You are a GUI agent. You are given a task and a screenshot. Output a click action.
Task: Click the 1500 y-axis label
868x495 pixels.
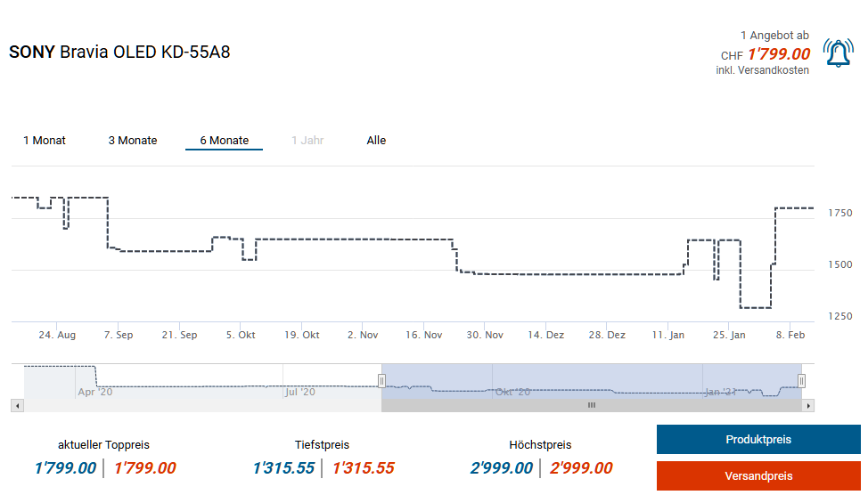(x=840, y=264)
